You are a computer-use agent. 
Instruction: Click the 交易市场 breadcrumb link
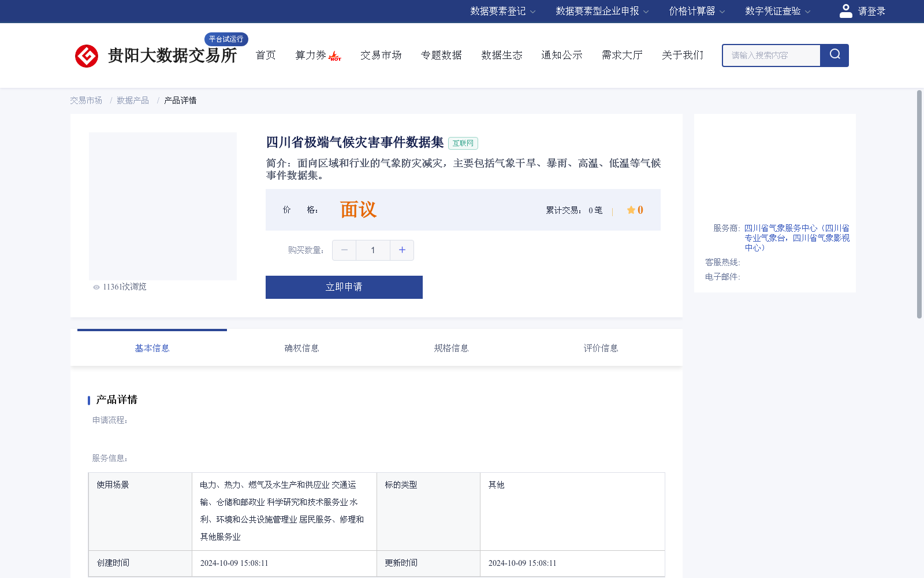86,101
